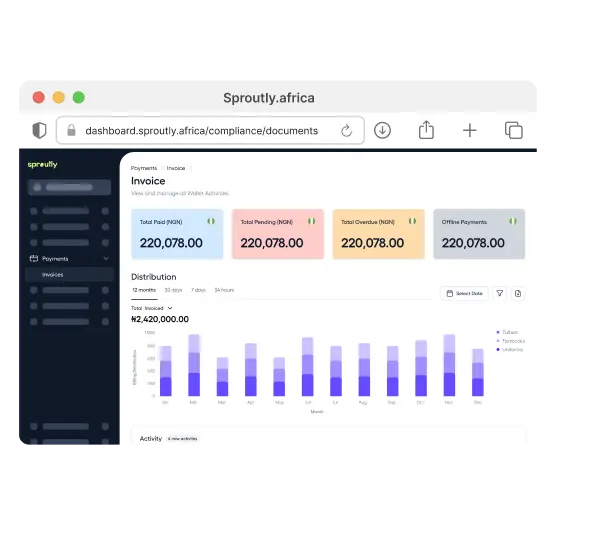The image size is (612, 560).
Task: Reload the page with the refresh icon
Action: coord(347,130)
